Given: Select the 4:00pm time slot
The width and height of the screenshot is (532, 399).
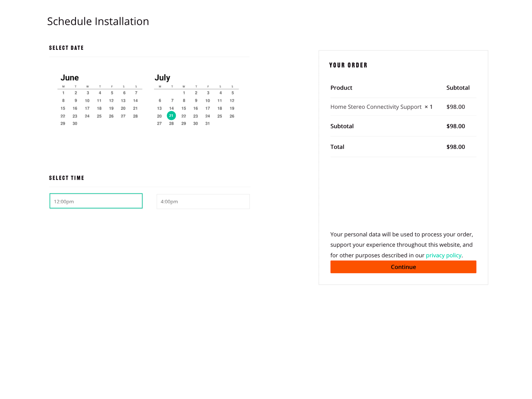Looking at the screenshot, I should click(203, 201).
